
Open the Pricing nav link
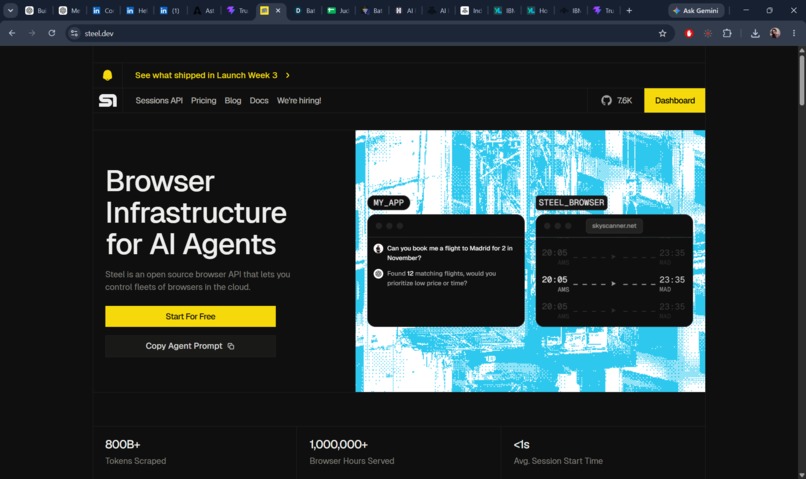point(204,101)
